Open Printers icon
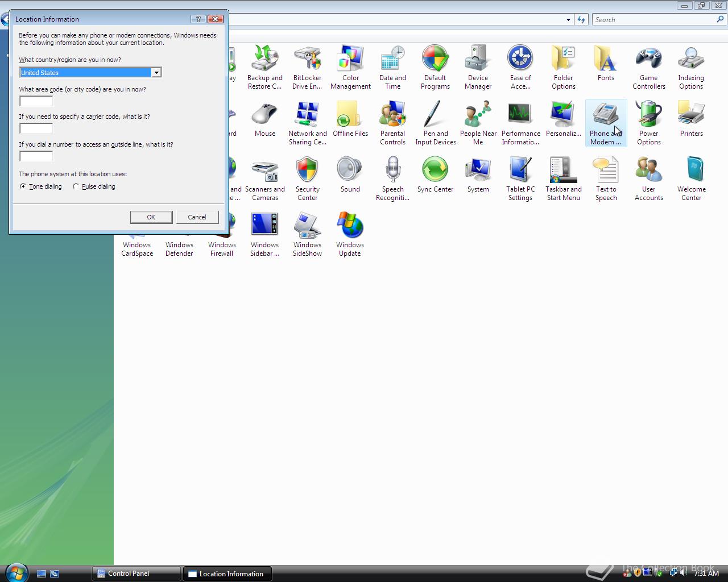This screenshot has height=582, width=728. pos(691,119)
